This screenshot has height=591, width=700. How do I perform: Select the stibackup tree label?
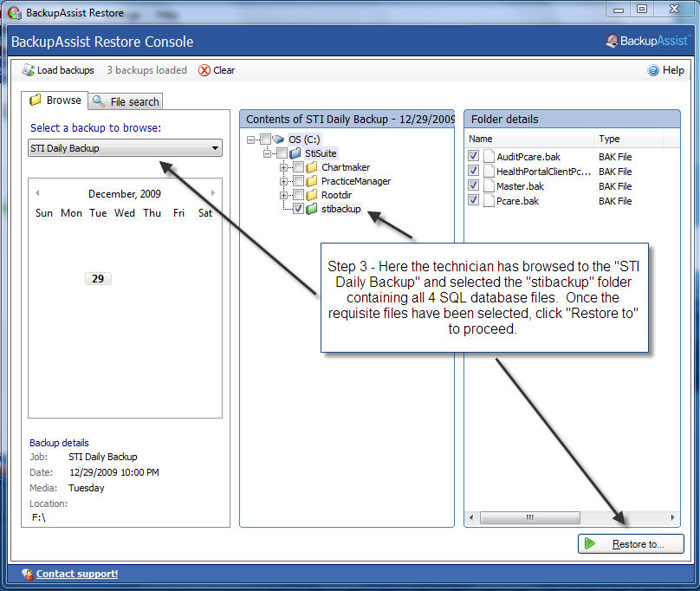coord(341,209)
